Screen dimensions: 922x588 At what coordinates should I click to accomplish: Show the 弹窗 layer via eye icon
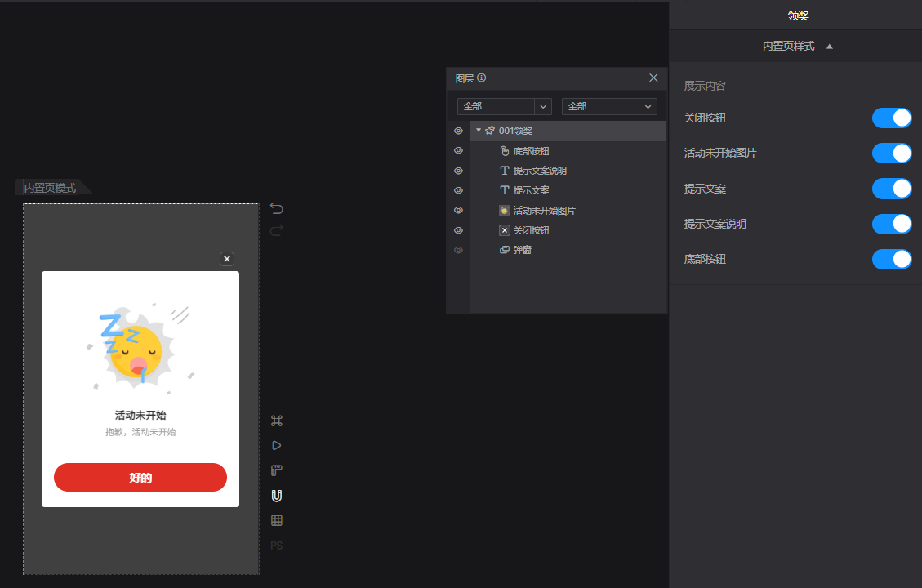[x=459, y=250]
